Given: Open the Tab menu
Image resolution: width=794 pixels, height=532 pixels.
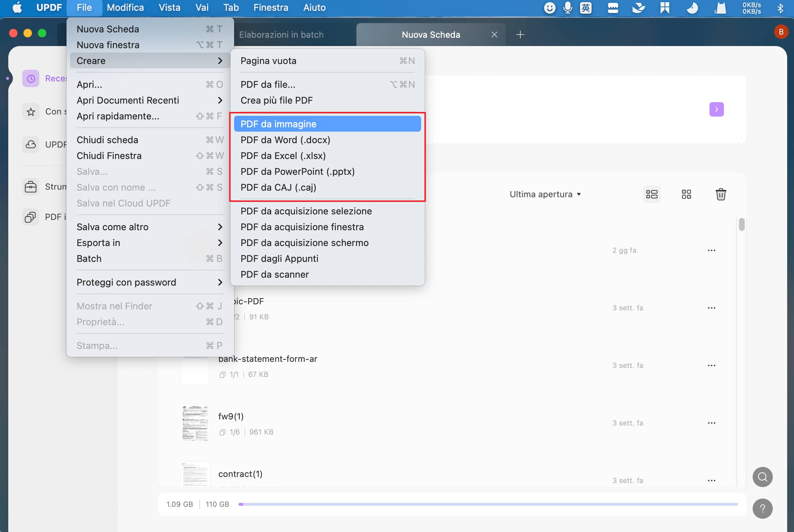Looking at the screenshot, I should coord(231,8).
